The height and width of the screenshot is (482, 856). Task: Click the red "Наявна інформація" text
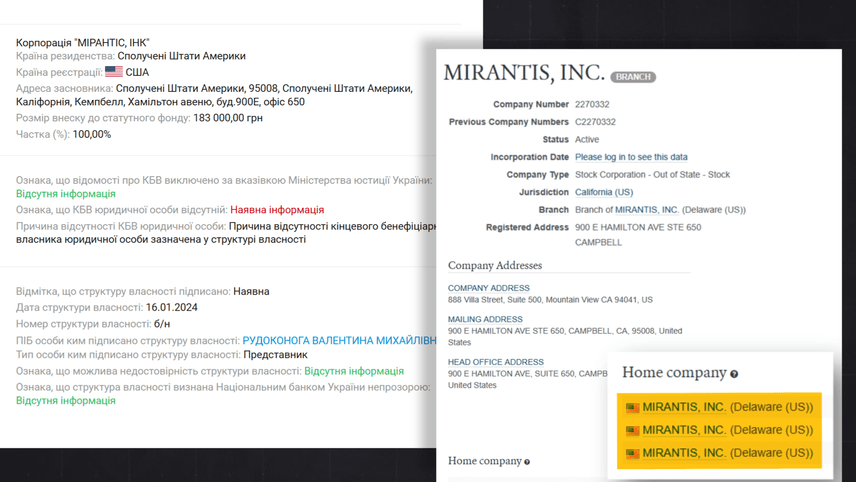(277, 210)
